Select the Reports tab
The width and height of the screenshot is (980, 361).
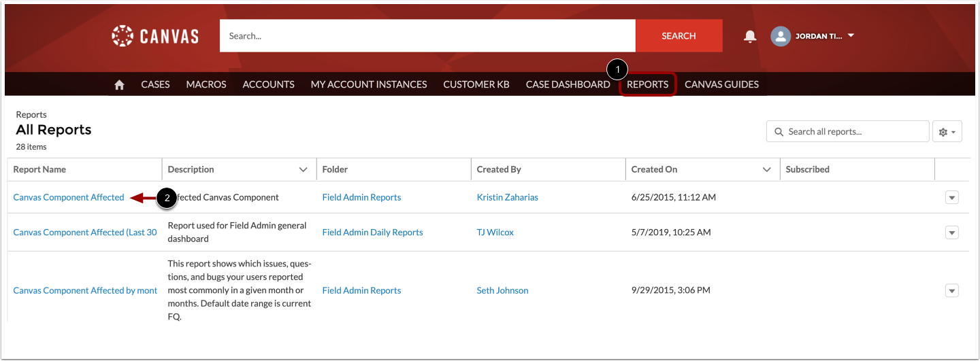pos(647,84)
